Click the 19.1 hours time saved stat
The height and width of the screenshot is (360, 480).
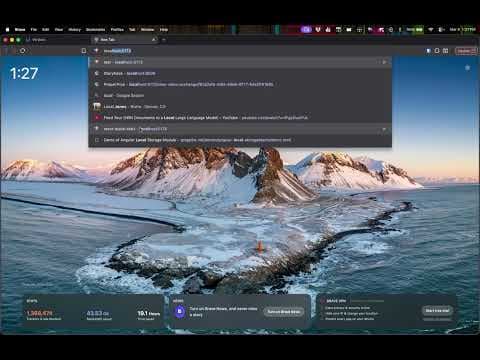click(148, 315)
